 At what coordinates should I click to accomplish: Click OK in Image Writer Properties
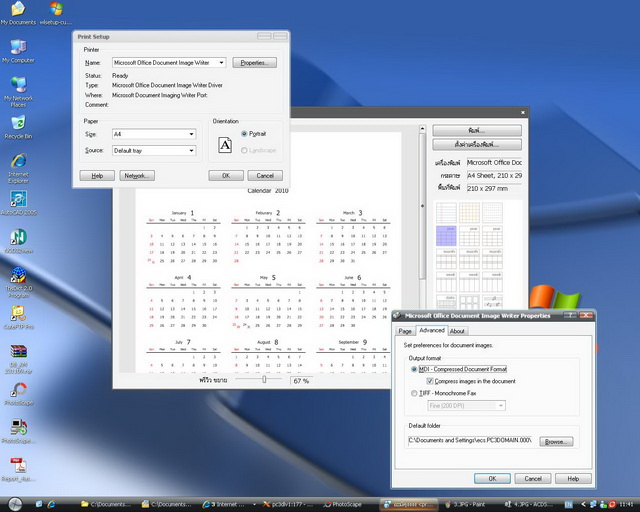point(492,479)
